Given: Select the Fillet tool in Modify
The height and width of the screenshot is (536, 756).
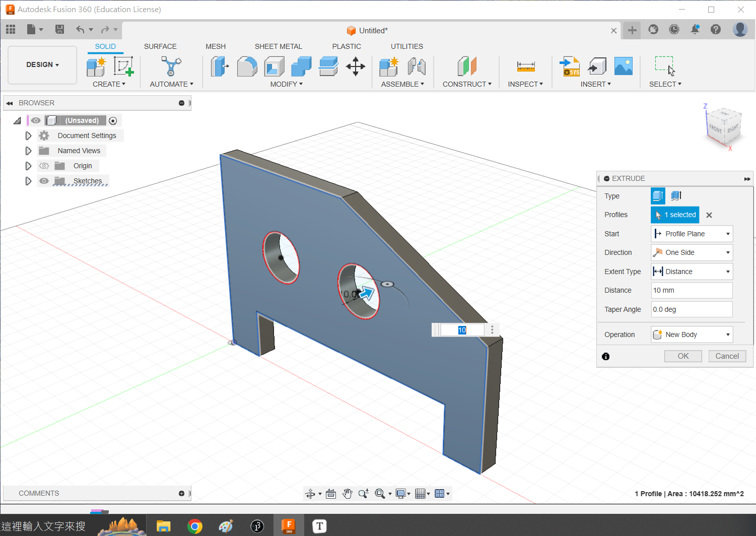Looking at the screenshot, I should click(247, 66).
